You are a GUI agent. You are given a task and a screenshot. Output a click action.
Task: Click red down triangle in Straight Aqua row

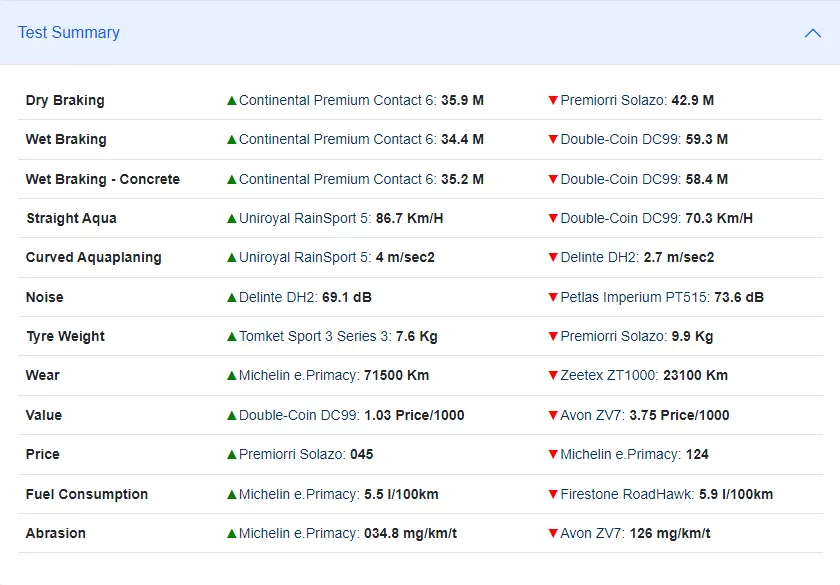(553, 218)
